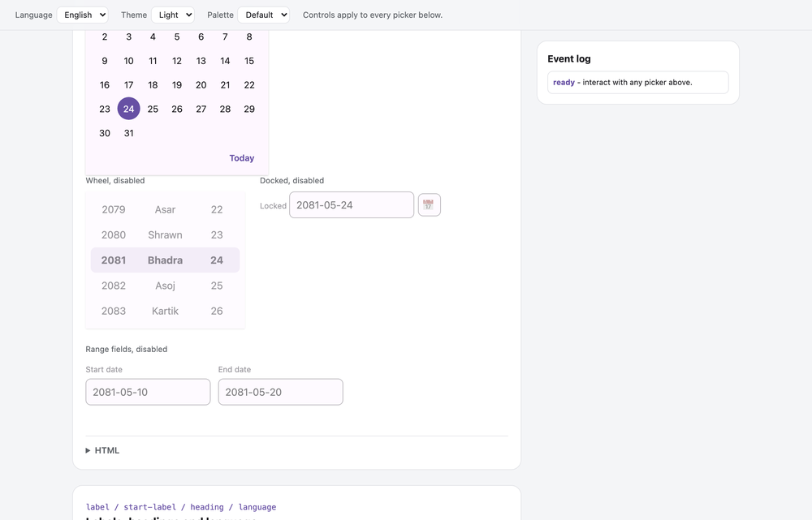Screen dimensions: 812x520
Task: Click the 'Docked, disabled' label
Action: [292, 181]
